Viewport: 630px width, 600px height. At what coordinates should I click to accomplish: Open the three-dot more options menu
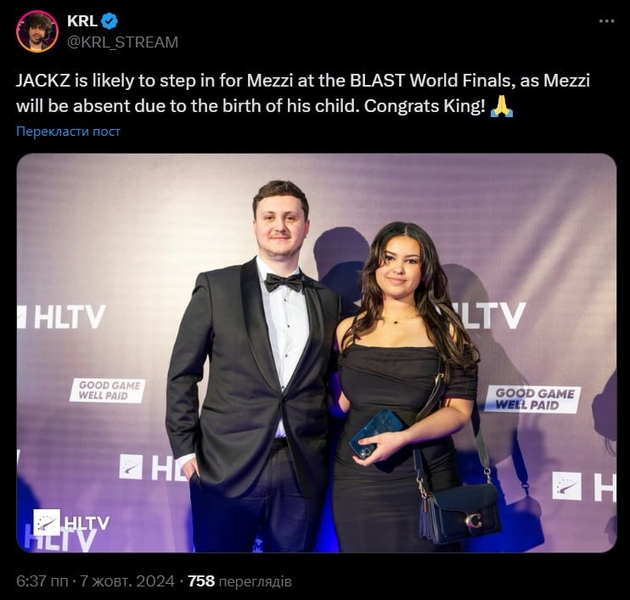click(x=607, y=21)
